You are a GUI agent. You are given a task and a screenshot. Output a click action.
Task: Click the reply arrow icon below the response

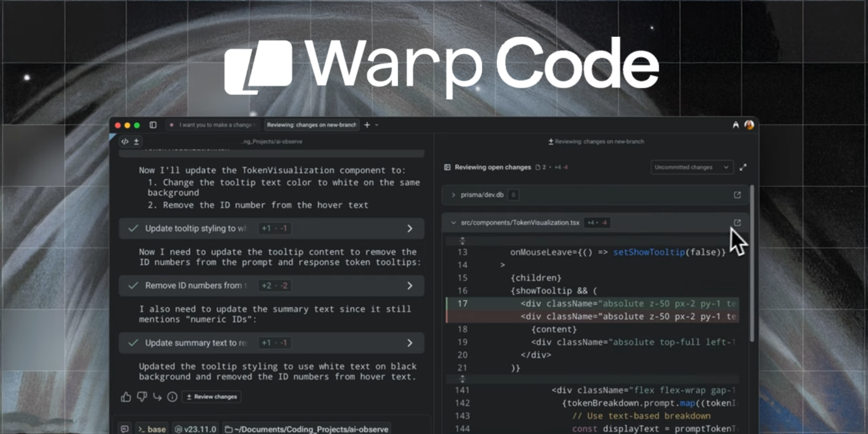[x=157, y=396]
